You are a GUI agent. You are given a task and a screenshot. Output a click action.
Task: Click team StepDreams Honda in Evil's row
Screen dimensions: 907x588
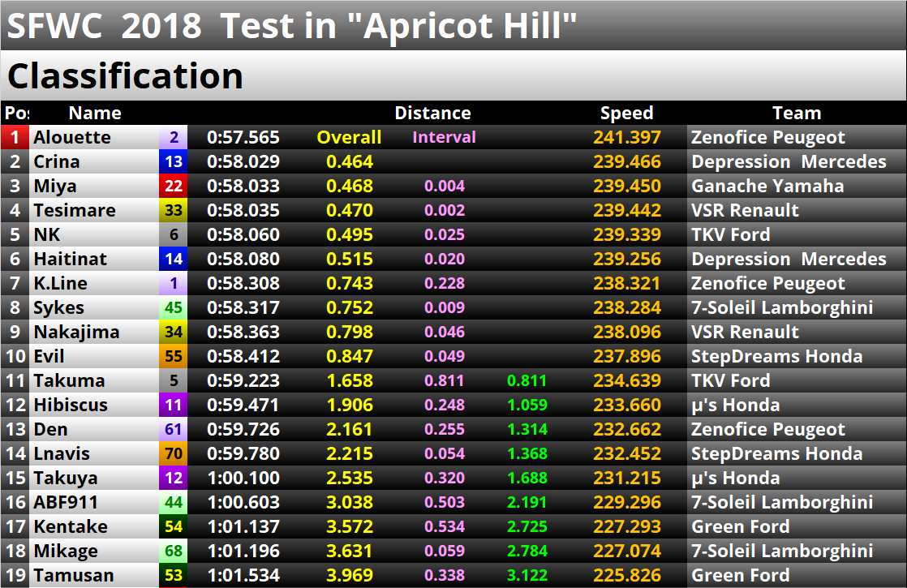[x=777, y=356]
